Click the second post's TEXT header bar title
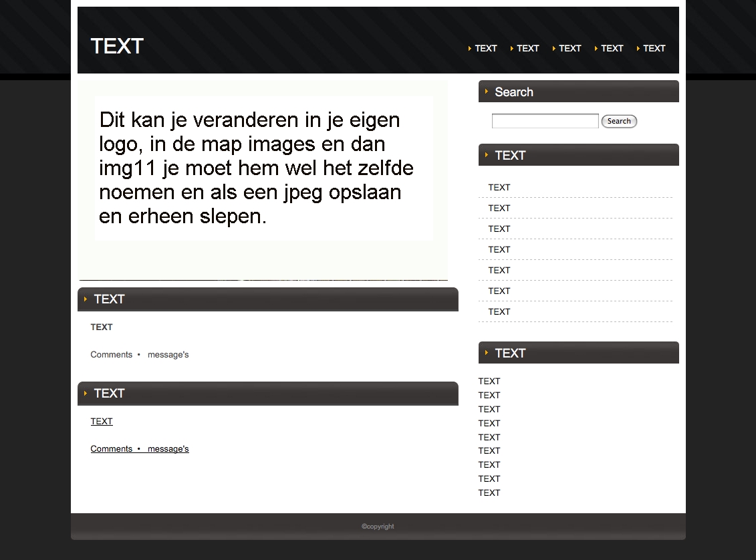Viewport: 756px width, 560px height. (x=109, y=393)
